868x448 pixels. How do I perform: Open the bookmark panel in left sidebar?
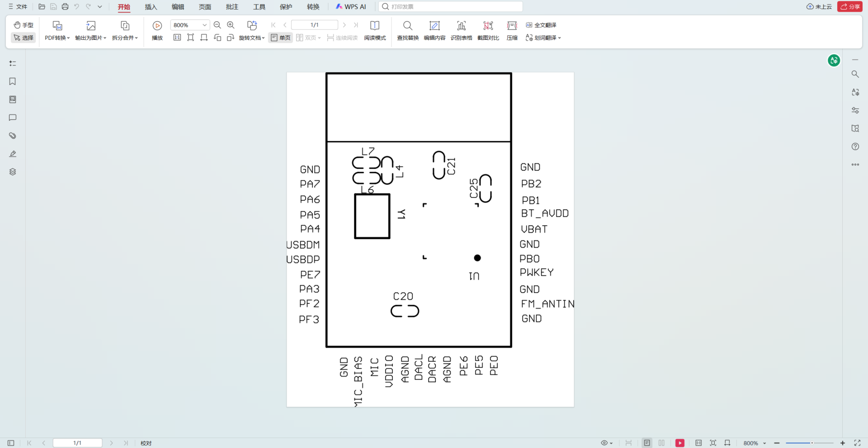point(13,81)
